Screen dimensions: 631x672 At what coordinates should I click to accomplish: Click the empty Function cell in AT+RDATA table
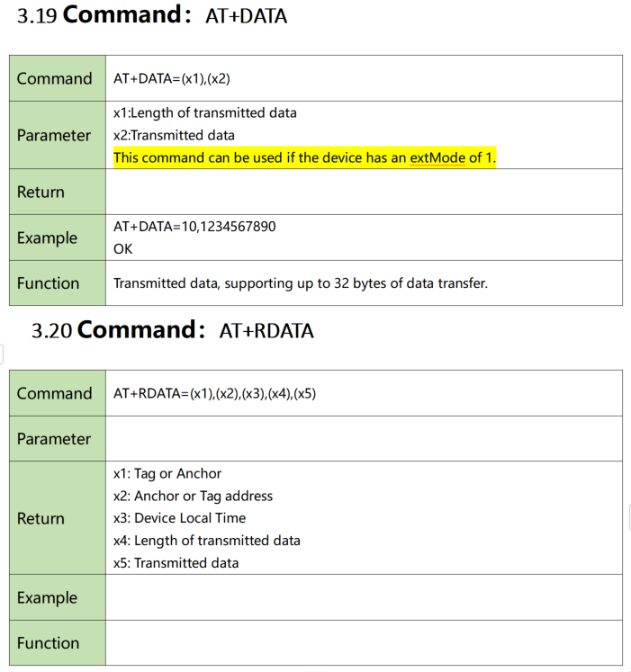(x=364, y=643)
